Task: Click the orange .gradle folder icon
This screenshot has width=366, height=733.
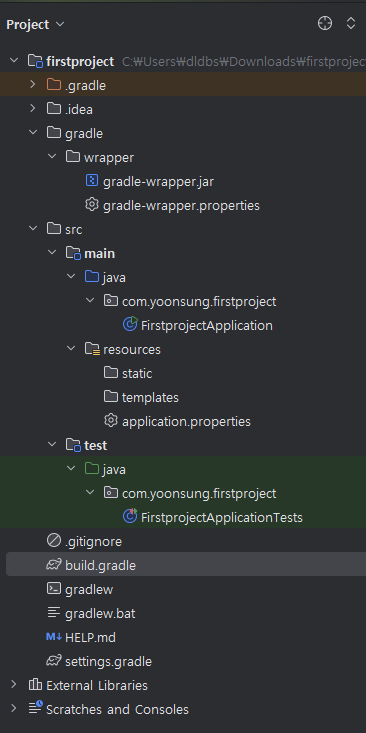Action: point(54,85)
